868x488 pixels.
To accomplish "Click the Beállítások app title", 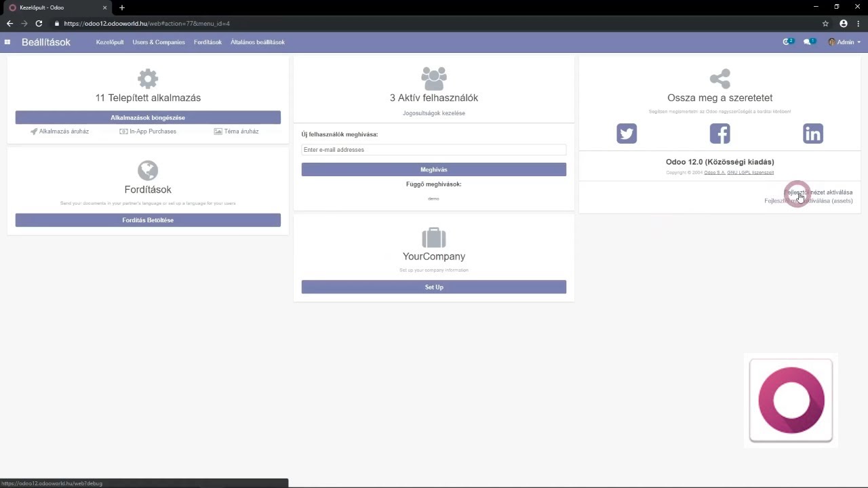I will (46, 42).
